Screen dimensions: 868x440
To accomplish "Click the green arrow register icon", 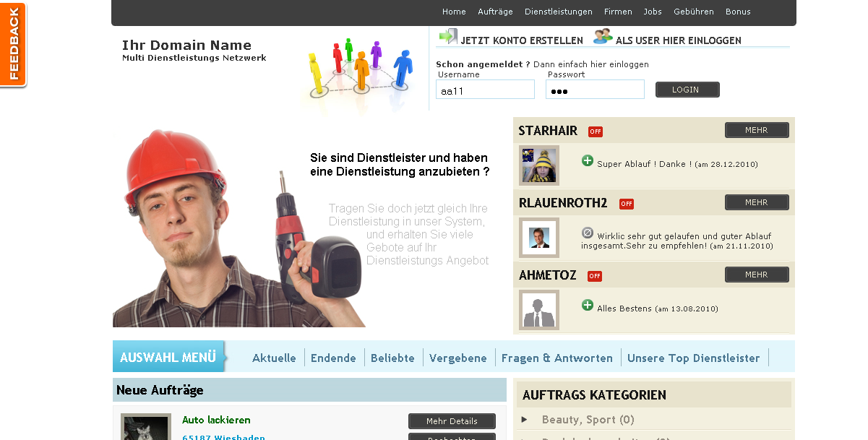I will click(x=448, y=37).
